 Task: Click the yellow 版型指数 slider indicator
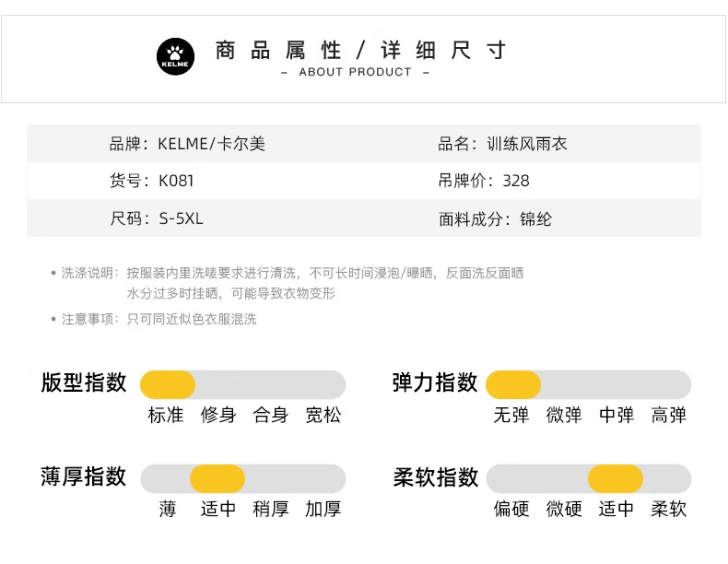(x=168, y=385)
